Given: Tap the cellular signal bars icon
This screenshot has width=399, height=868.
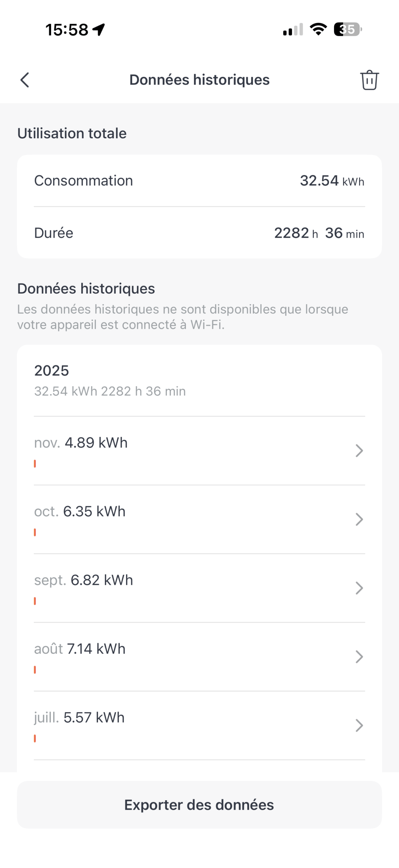Looking at the screenshot, I should [293, 30].
